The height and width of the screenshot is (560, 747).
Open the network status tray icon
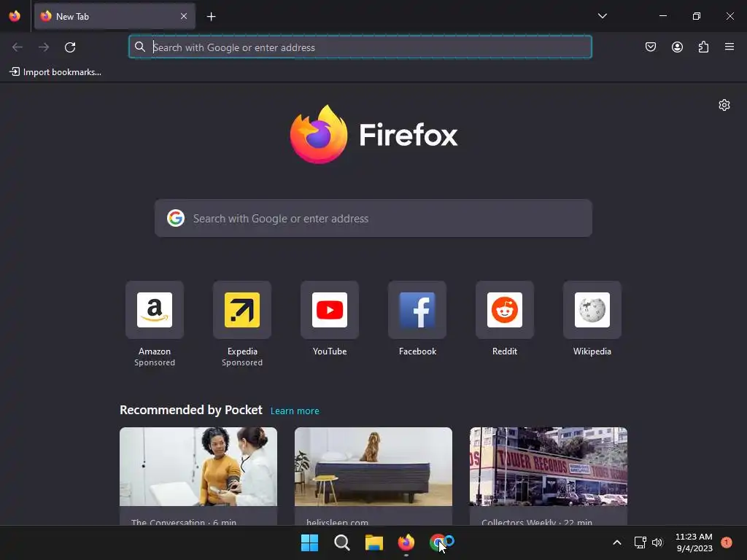point(640,542)
